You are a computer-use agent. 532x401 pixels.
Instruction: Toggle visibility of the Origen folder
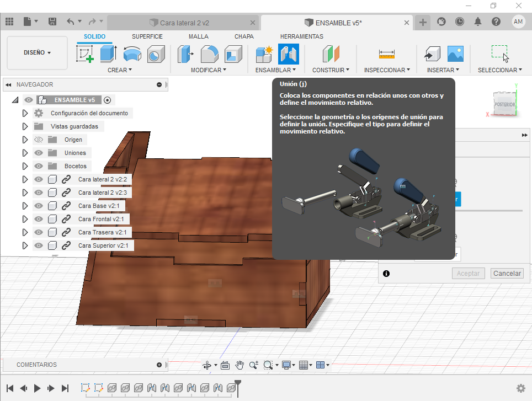pos(39,140)
